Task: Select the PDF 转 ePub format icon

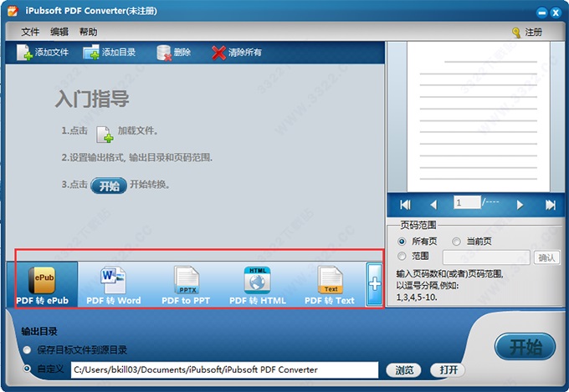Action: [x=42, y=280]
